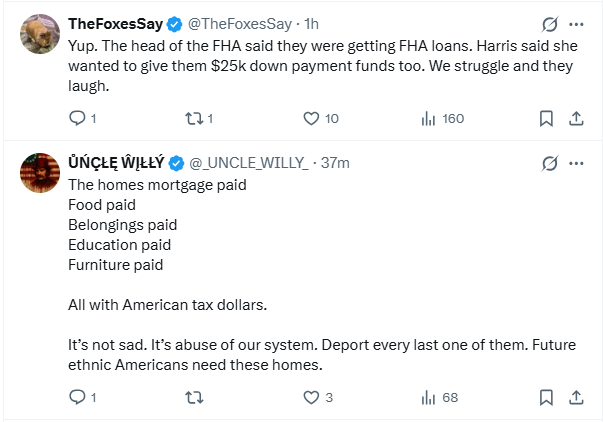Image resolution: width=603 pixels, height=422 pixels.
Task: Like TheFoxesSay's post
Action: [311, 118]
